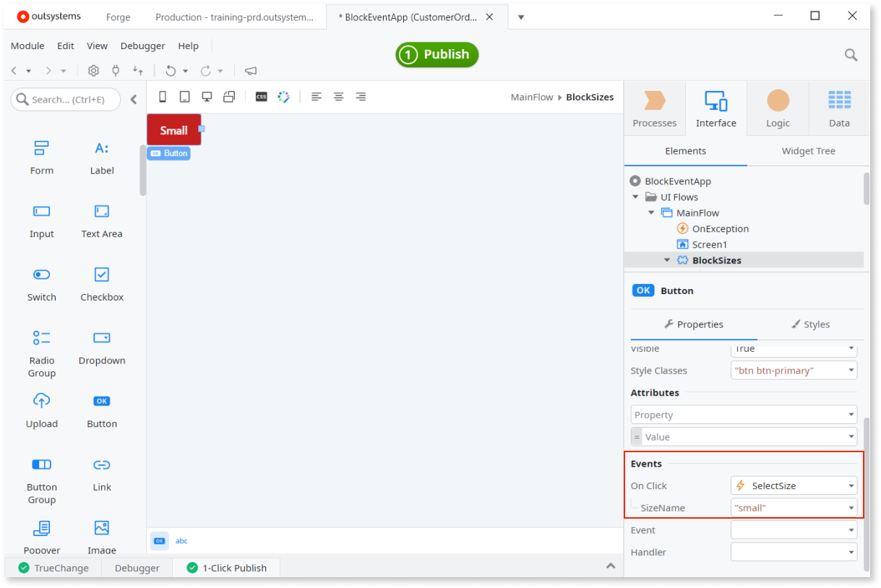Switch to the Widget Tree tab

pos(808,151)
